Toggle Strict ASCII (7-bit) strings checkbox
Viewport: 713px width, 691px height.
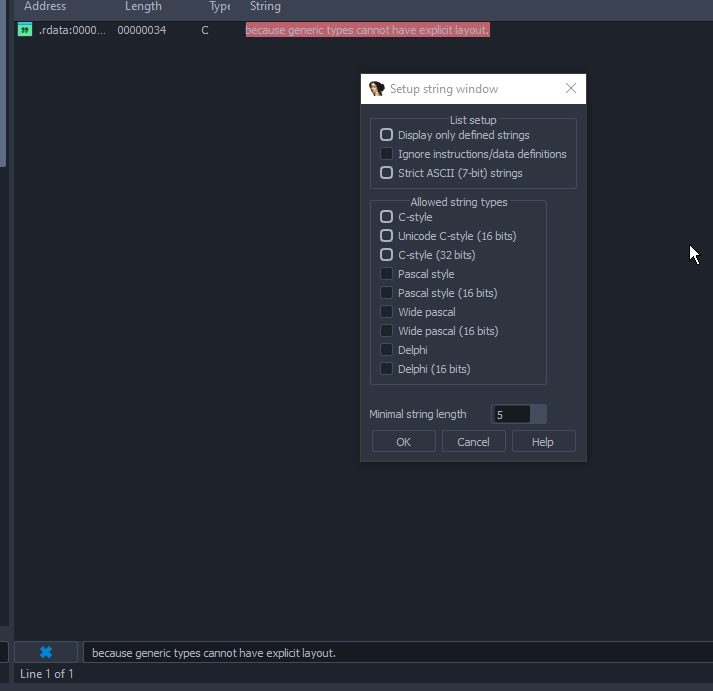point(387,173)
